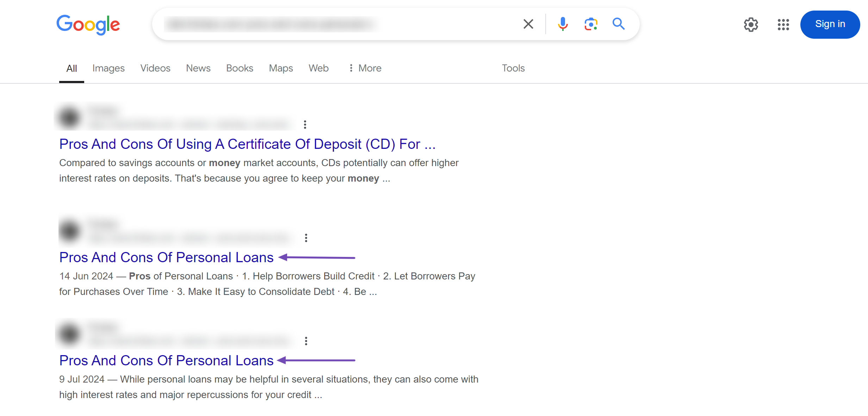This screenshot has width=868, height=416.
Task: Open the Google apps grid
Action: (x=783, y=24)
